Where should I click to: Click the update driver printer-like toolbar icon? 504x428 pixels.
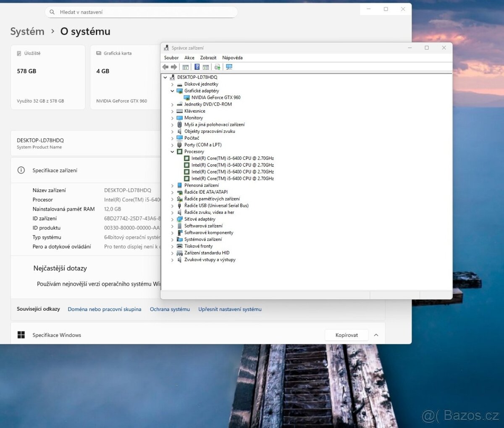pyautogui.click(x=217, y=67)
